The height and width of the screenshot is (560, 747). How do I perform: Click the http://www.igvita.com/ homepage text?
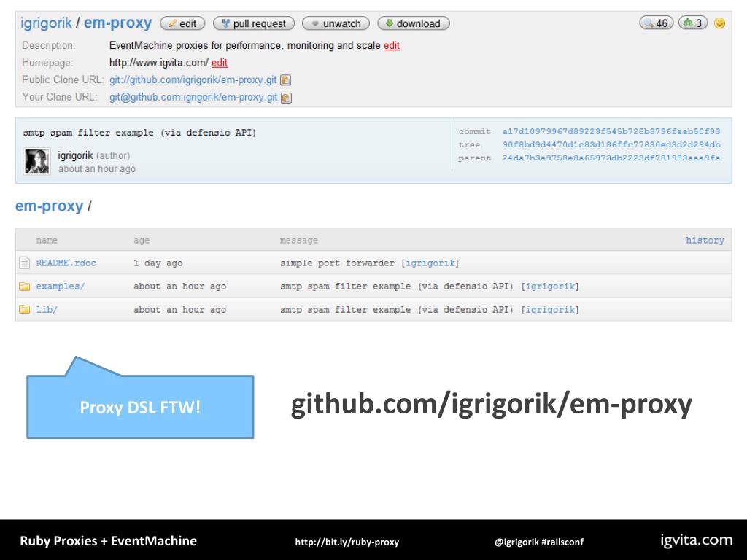coord(158,63)
